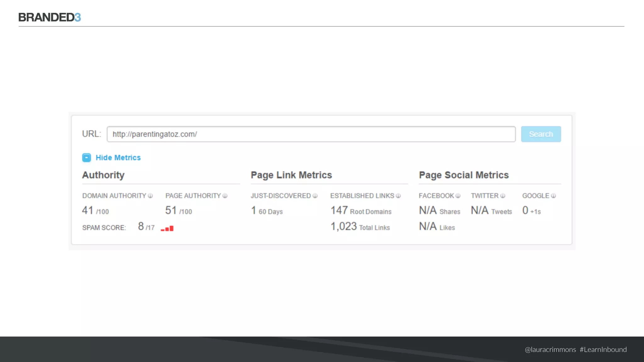Click the Page Social Metrics heading
This screenshot has width=644, height=362.
coord(464,175)
